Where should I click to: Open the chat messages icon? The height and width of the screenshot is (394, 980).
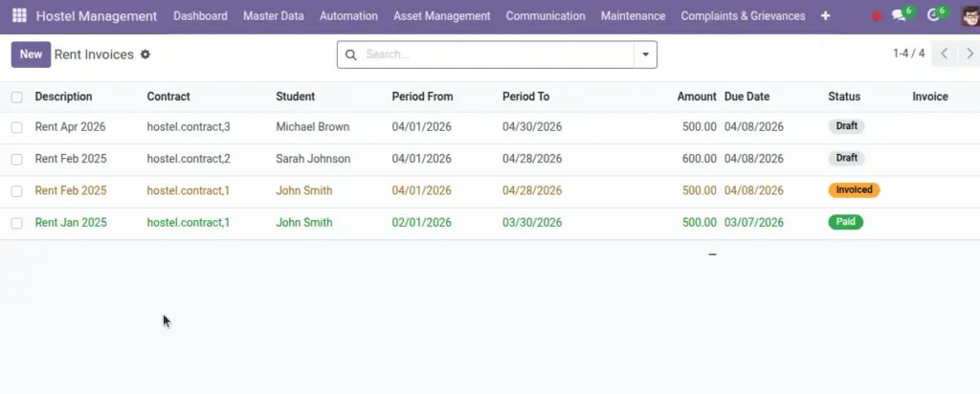point(899,15)
